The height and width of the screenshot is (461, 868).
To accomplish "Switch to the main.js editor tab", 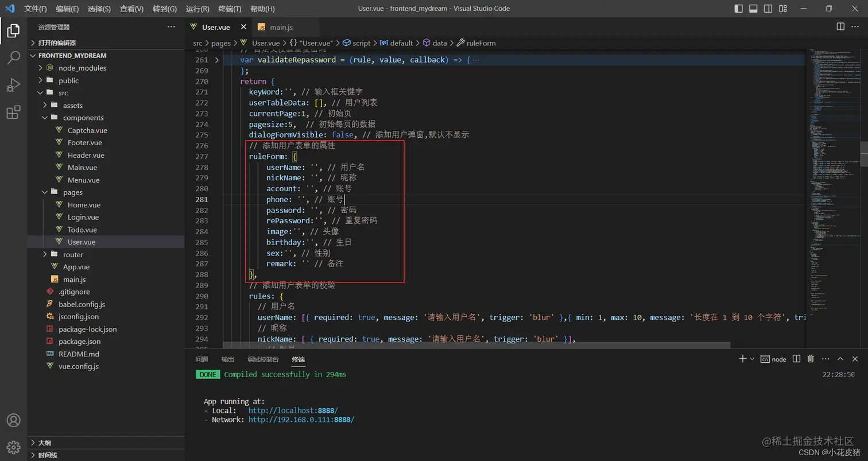I will (281, 27).
